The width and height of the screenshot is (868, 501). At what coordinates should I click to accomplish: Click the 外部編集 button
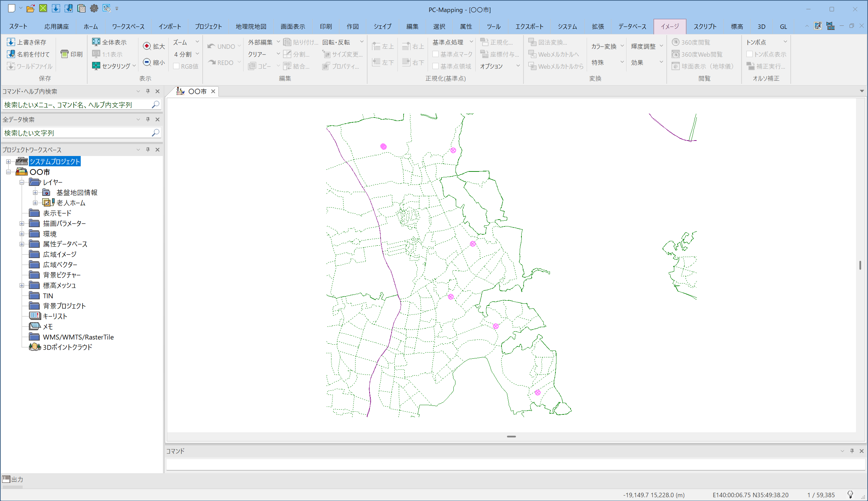[260, 42]
